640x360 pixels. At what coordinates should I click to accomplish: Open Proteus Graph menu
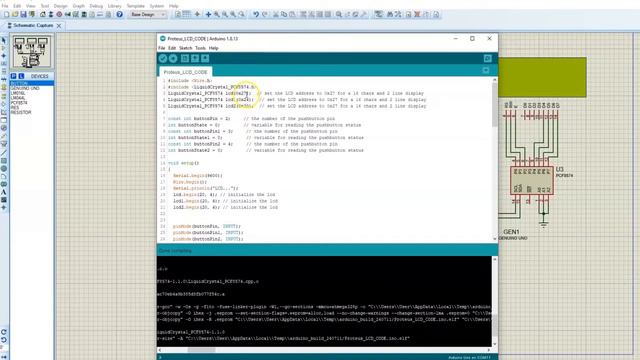tap(79, 6)
